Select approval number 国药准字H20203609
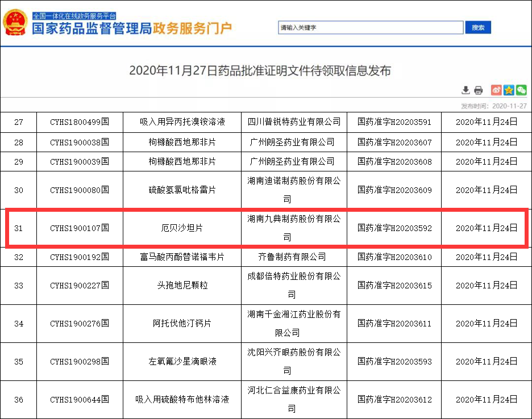This screenshot has width=532, height=419. coord(394,190)
